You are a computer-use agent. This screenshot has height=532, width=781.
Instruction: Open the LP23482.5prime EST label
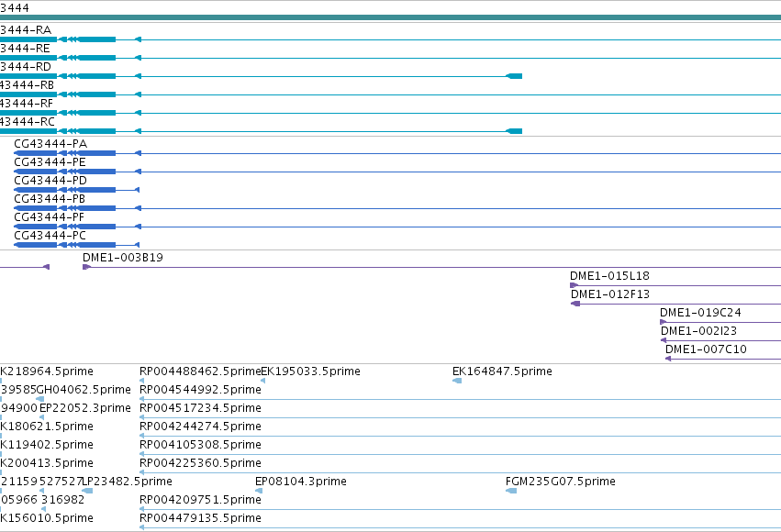pyautogui.click(x=128, y=482)
